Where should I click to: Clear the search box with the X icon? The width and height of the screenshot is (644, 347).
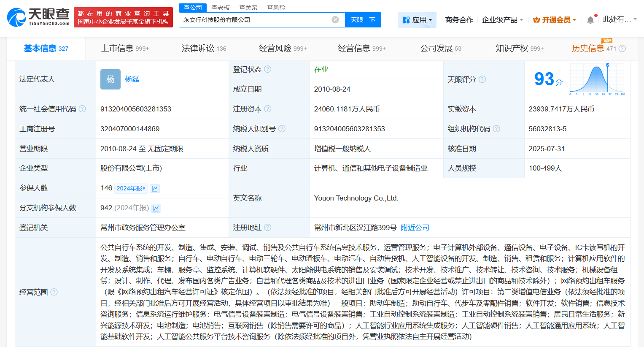click(x=335, y=20)
